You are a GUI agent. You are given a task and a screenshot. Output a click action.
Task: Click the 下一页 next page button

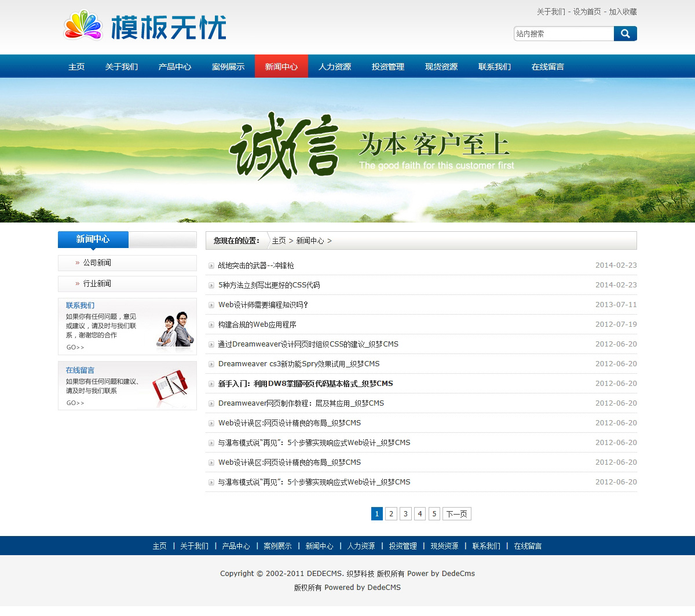click(x=456, y=514)
